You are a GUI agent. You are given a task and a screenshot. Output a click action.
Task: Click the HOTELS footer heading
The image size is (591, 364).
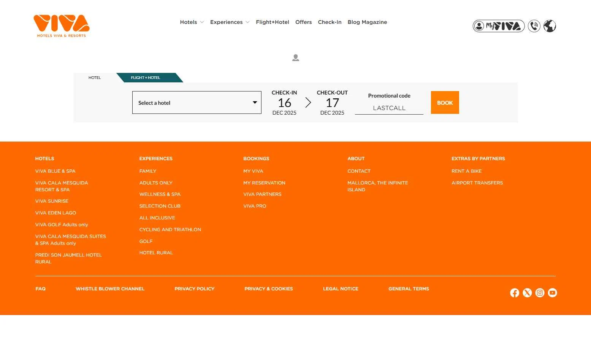point(45,159)
